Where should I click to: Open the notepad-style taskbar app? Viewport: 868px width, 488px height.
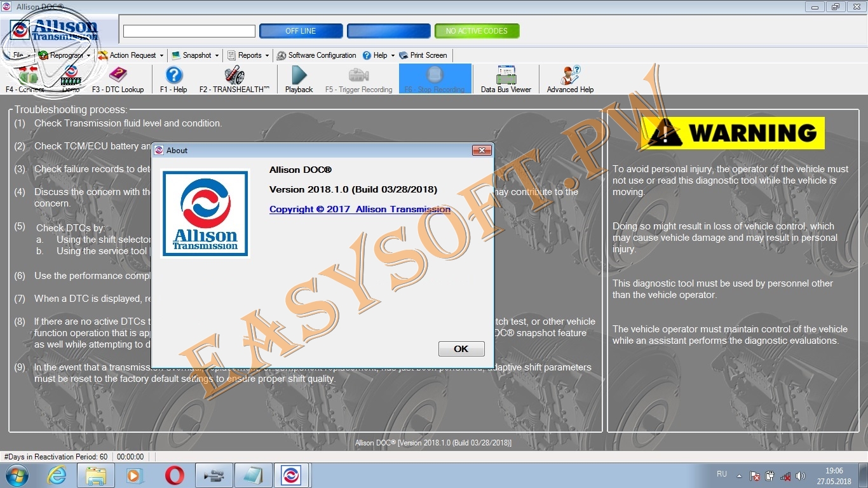click(x=253, y=475)
